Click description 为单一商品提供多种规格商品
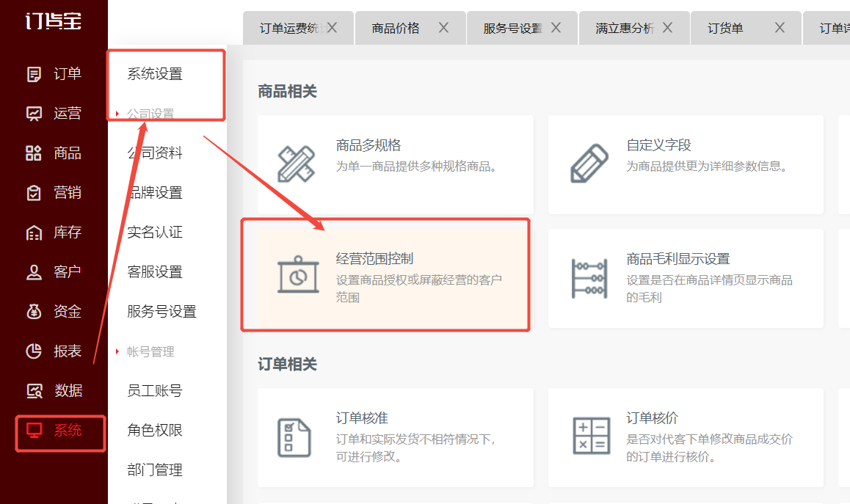 point(416,167)
